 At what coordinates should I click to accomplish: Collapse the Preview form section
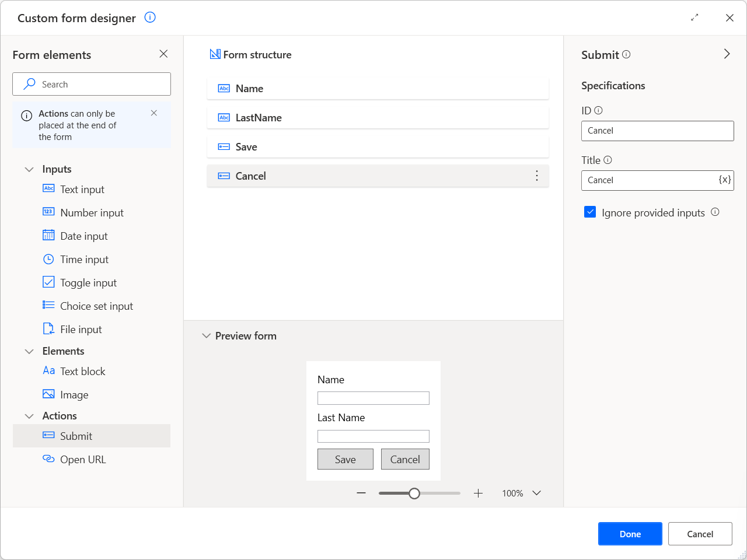(207, 335)
